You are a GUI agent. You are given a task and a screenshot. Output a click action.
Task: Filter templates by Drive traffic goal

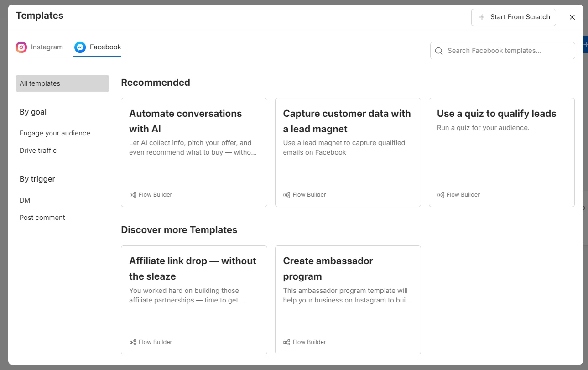(38, 151)
